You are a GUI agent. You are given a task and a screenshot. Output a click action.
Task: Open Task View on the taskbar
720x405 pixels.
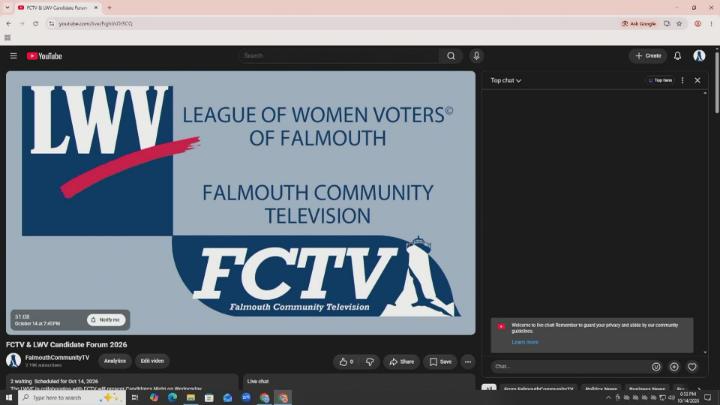pos(135,398)
